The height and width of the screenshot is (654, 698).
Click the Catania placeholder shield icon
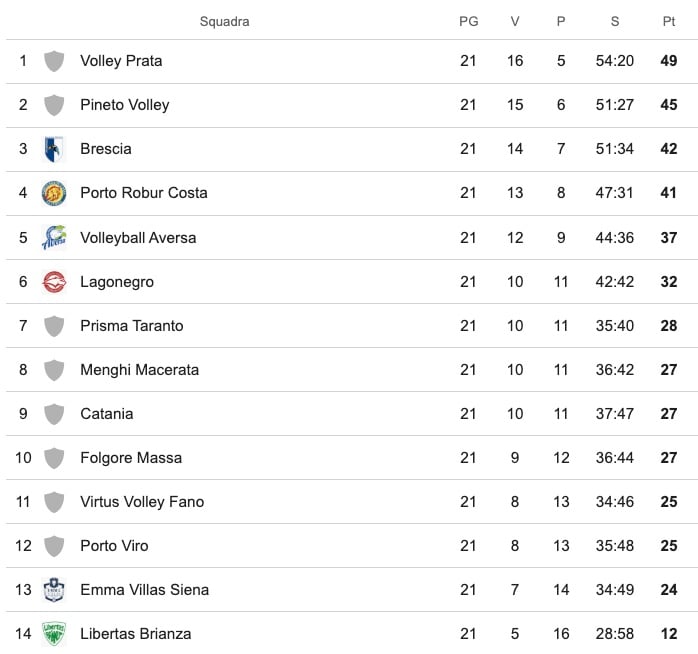coord(54,414)
